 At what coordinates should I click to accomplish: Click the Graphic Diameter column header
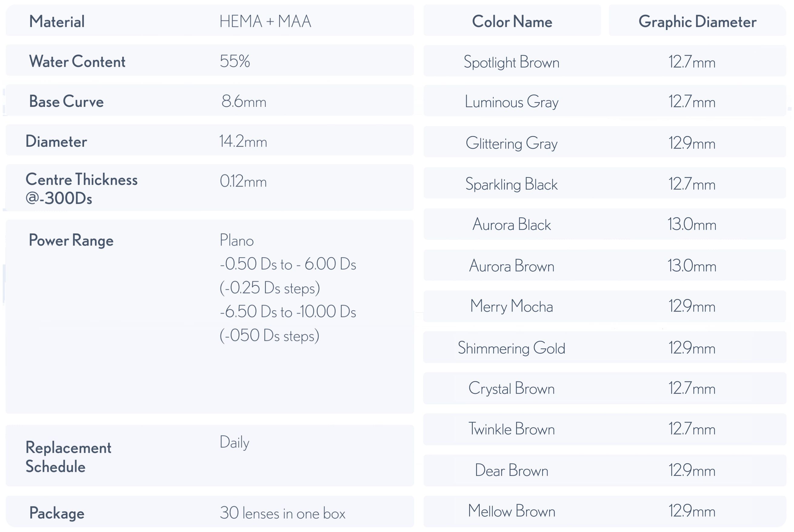[697, 22]
